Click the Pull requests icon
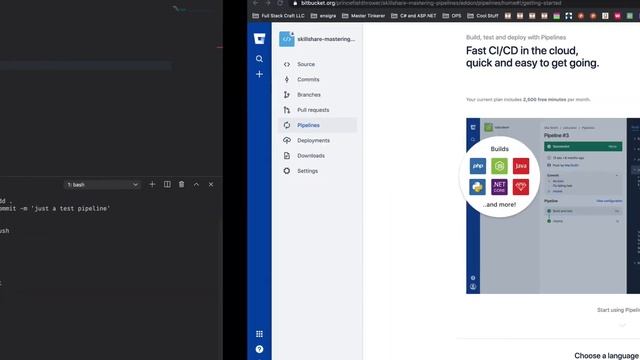Screen dimensions: 640x360 pos(287,110)
